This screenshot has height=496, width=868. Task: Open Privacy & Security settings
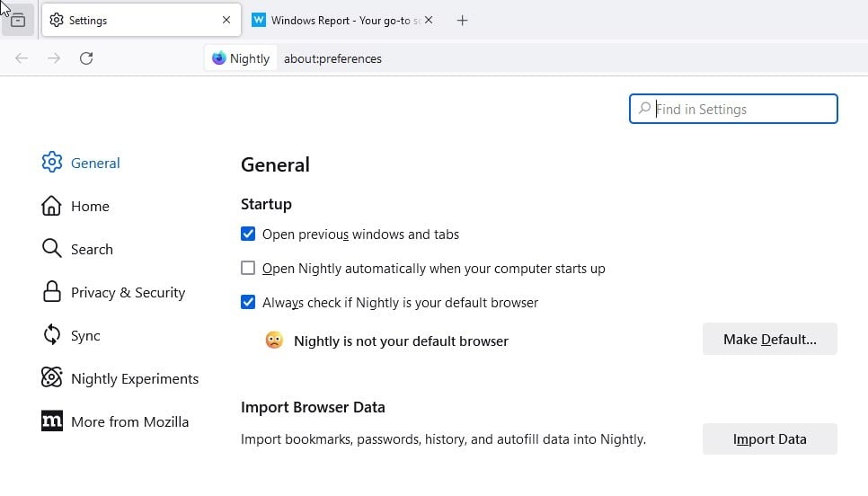tap(113, 292)
